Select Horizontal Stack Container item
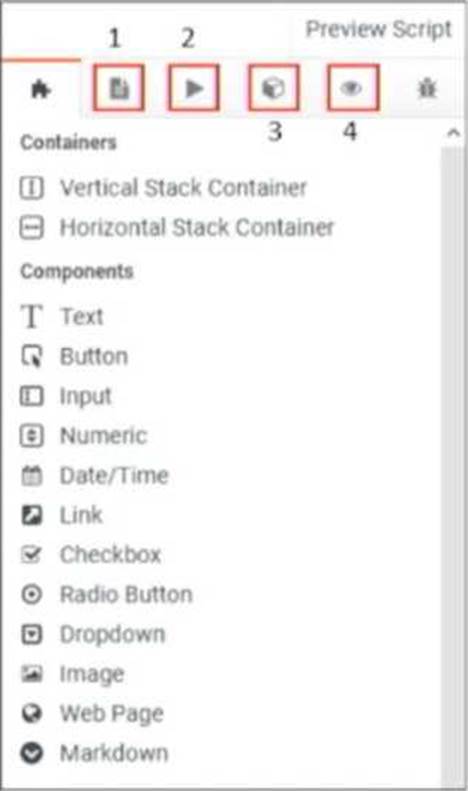This screenshot has height=791, width=468. 177,227
